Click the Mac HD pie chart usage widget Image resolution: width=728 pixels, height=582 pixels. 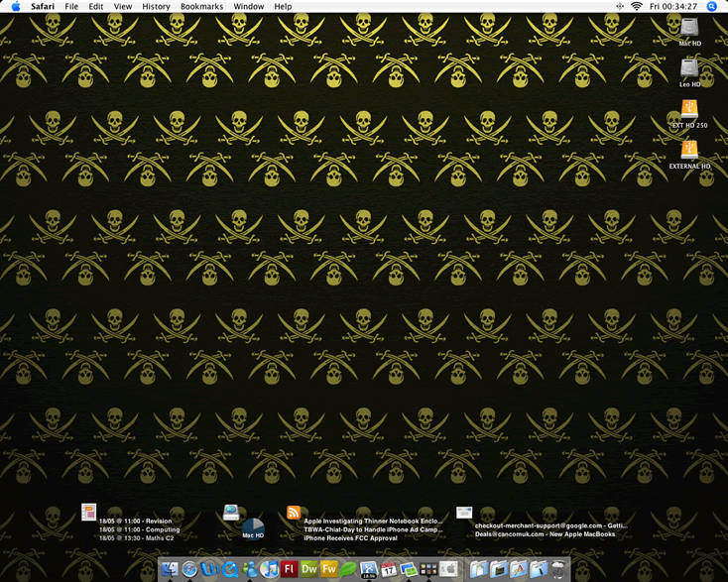[x=253, y=529]
